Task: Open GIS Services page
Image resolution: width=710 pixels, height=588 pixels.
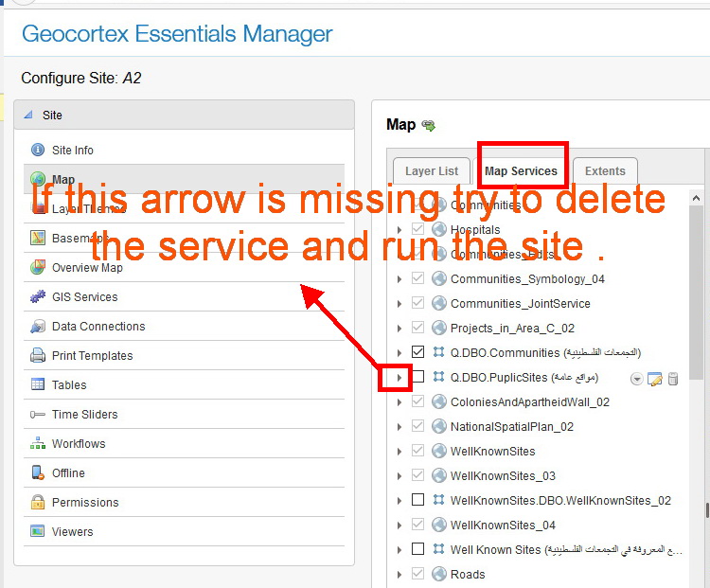Action: (x=184, y=296)
